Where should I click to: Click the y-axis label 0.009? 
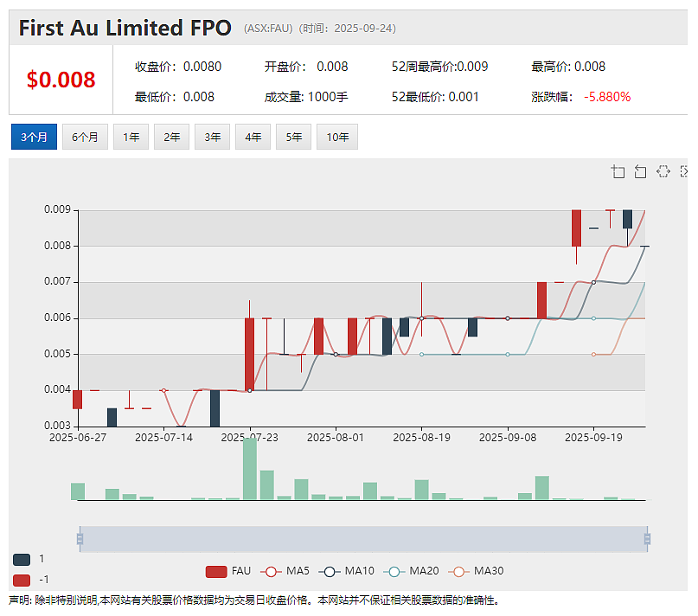57,209
